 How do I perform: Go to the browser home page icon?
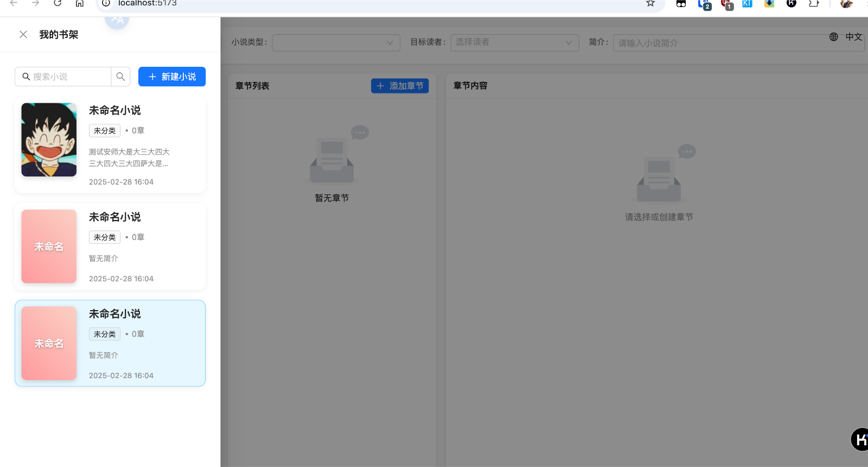80,3
